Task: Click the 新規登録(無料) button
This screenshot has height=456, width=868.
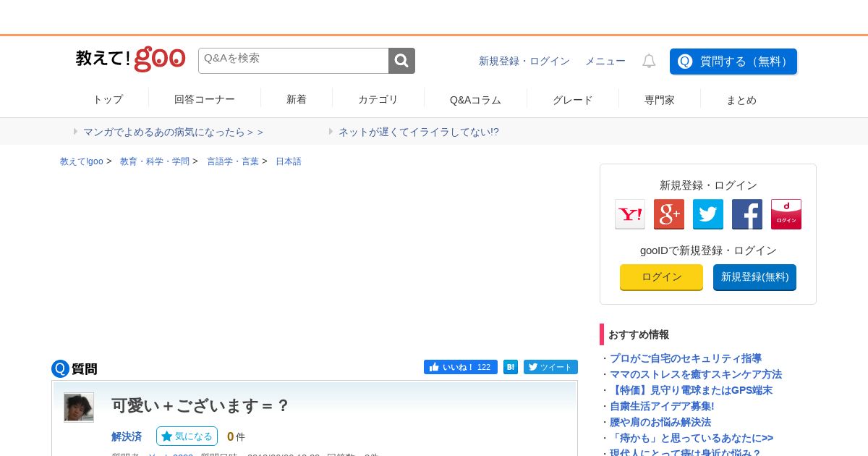Action: coord(754,277)
